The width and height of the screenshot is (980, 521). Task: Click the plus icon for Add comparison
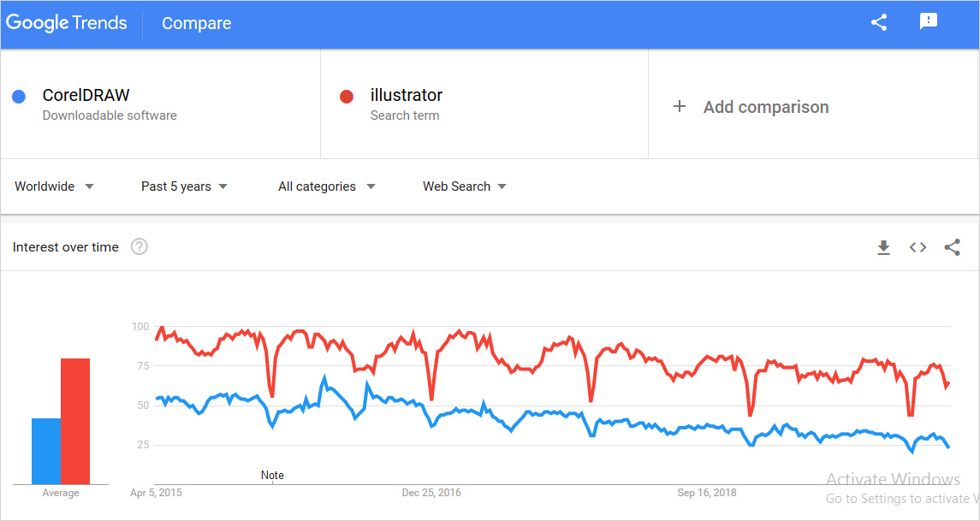[680, 107]
